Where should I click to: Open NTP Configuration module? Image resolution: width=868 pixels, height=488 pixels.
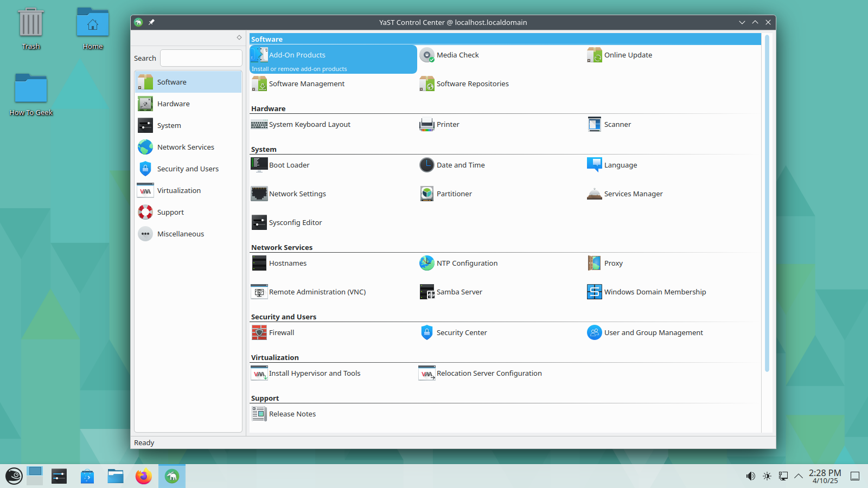(458, 264)
